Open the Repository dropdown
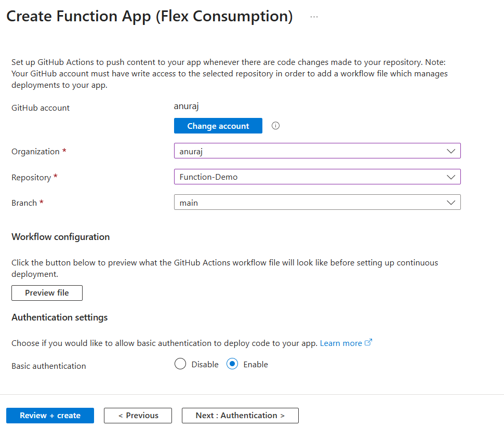 tap(317, 177)
